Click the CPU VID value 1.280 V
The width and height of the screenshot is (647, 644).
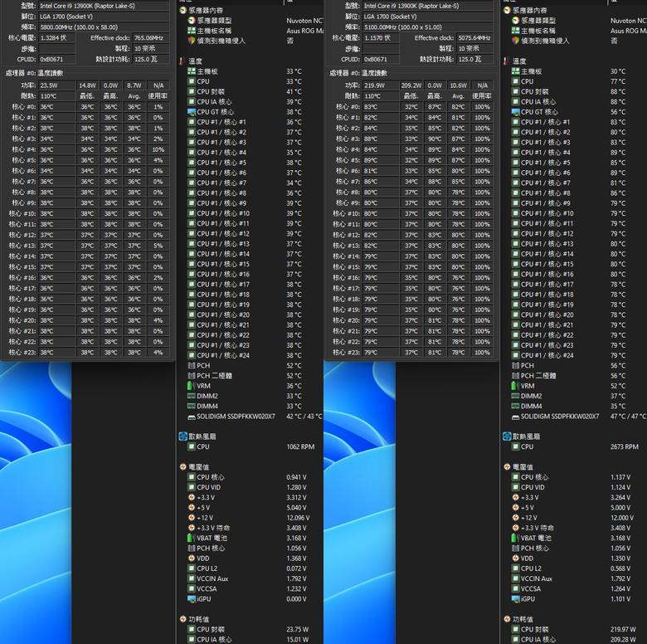coord(297,487)
